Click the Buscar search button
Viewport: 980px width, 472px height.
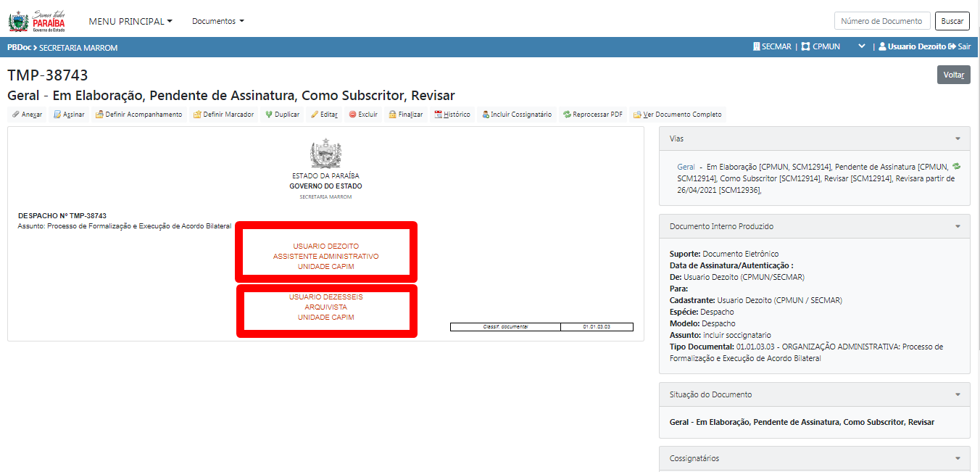tap(952, 21)
